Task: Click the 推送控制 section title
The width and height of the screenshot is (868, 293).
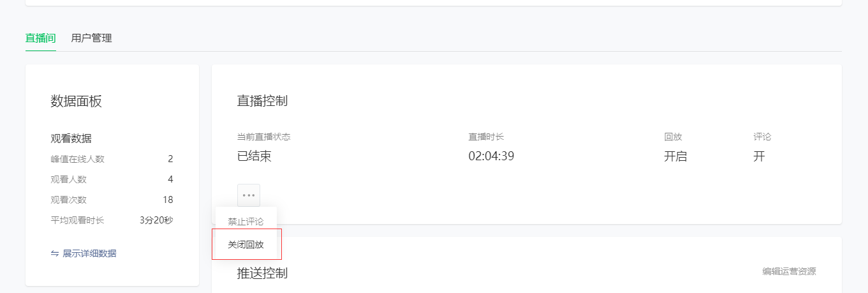Action: pos(262,273)
